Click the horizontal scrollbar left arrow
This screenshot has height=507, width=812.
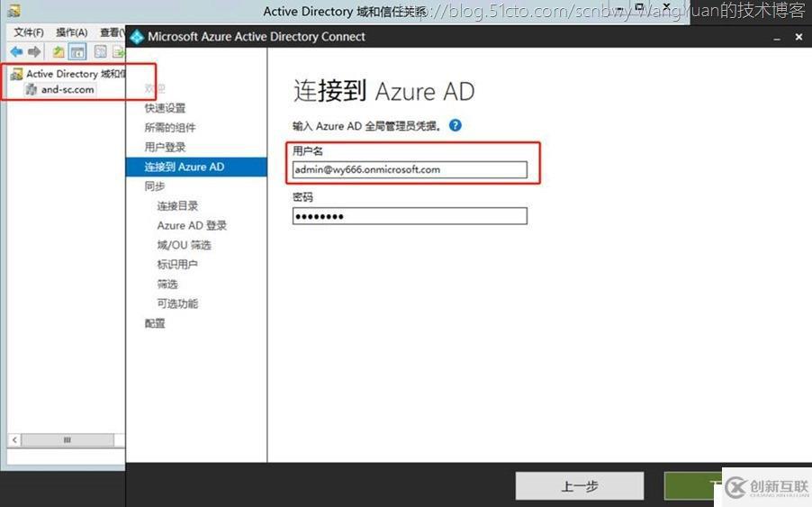coord(15,440)
